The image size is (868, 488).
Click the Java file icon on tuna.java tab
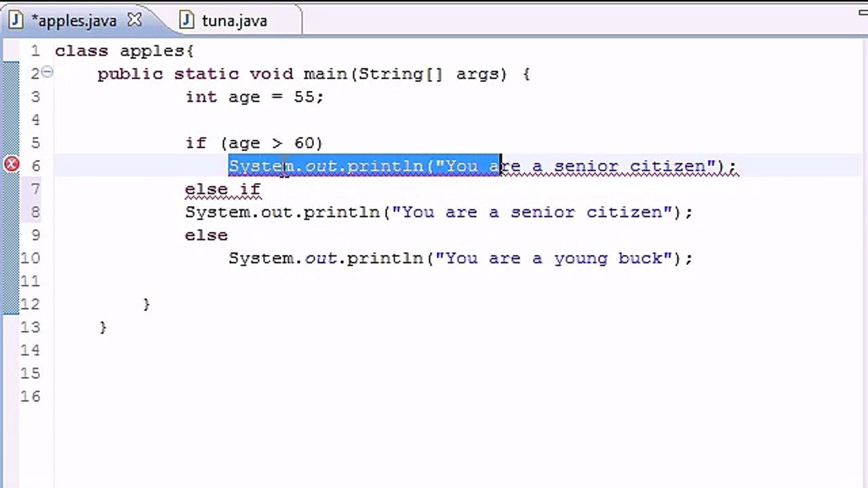(186, 20)
